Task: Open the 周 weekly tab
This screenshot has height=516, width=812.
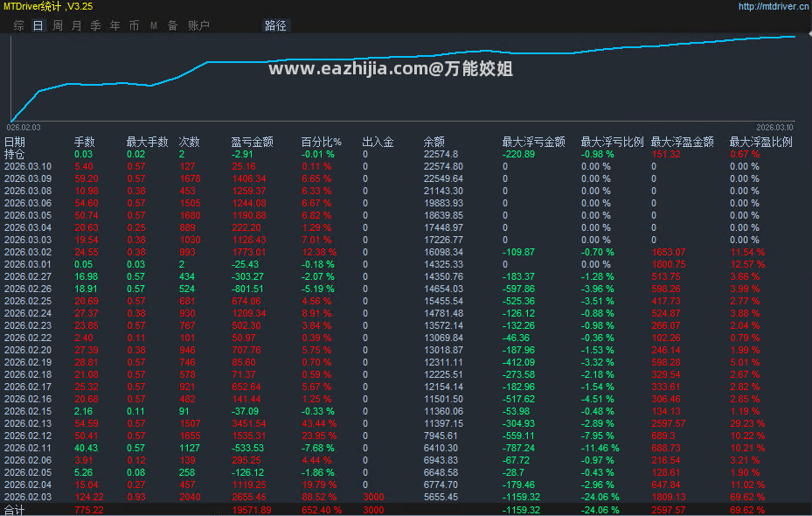Action: click(58, 25)
